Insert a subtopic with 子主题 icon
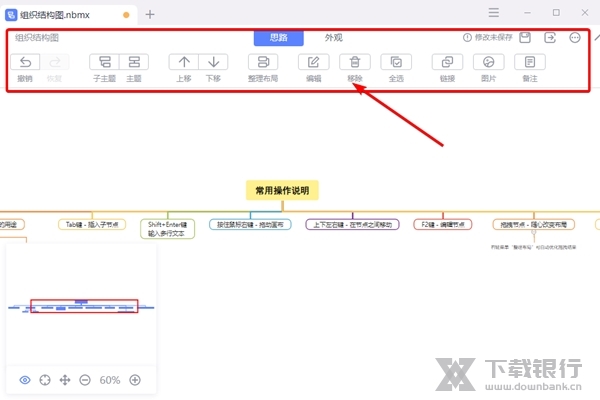This screenshot has height=400, width=600. 104,62
